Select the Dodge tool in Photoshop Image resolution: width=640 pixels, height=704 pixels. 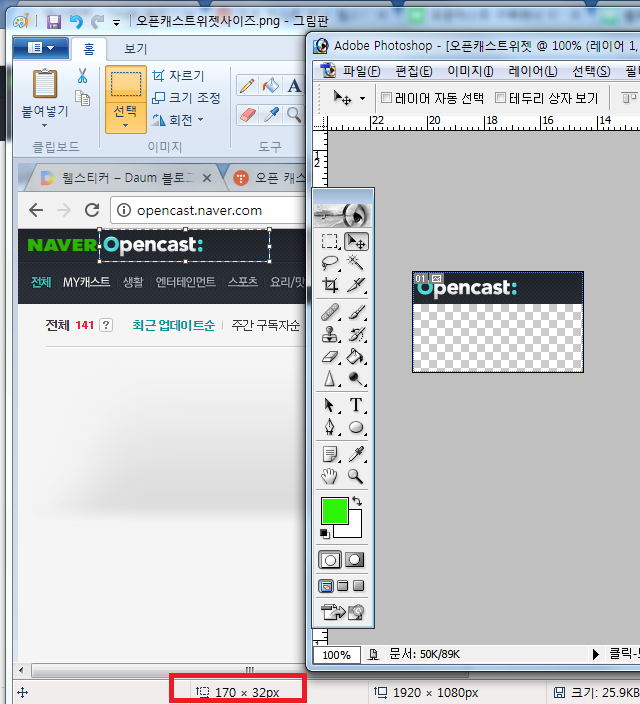point(356,378)
